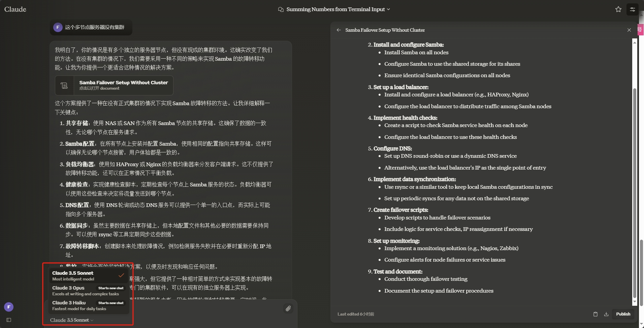
Task: Click the document scroll icon on card
Action: tap(64, 86)
